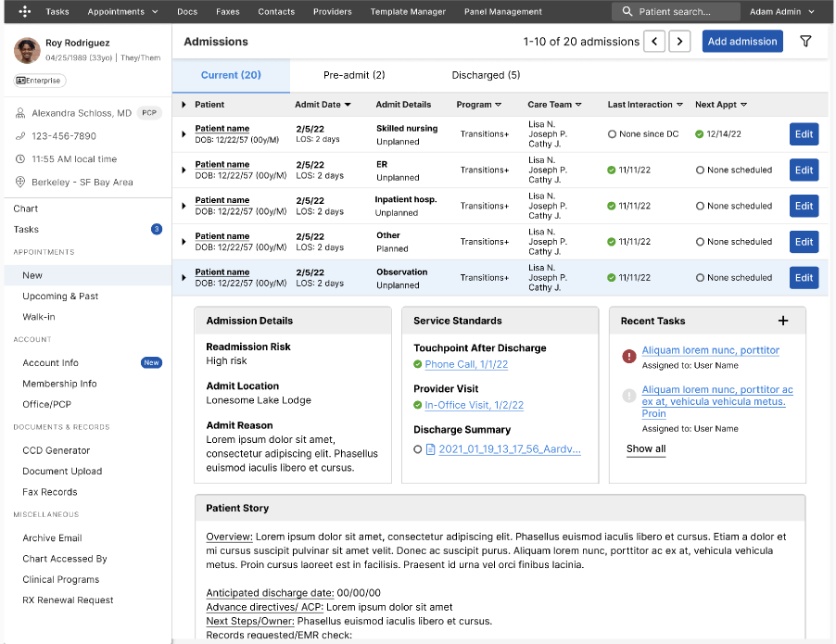This screenshot has height=644, width=836.
Task: Click into the Patient search field
Action: click(675, 11)
